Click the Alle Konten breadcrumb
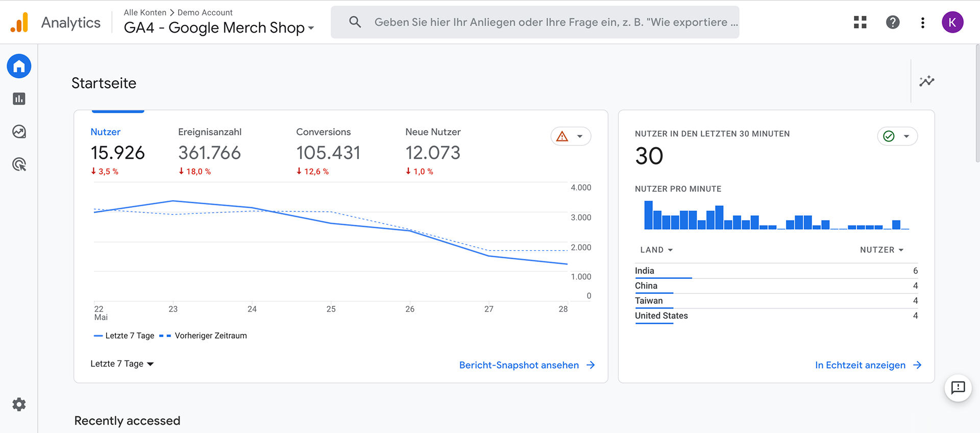 (145, 12)
